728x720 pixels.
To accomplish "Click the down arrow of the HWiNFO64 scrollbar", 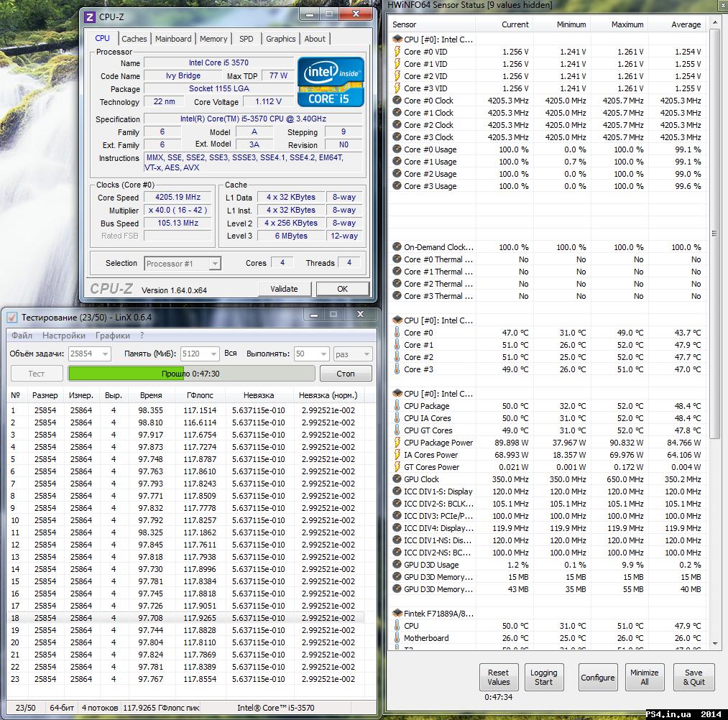I will [714, 644].
